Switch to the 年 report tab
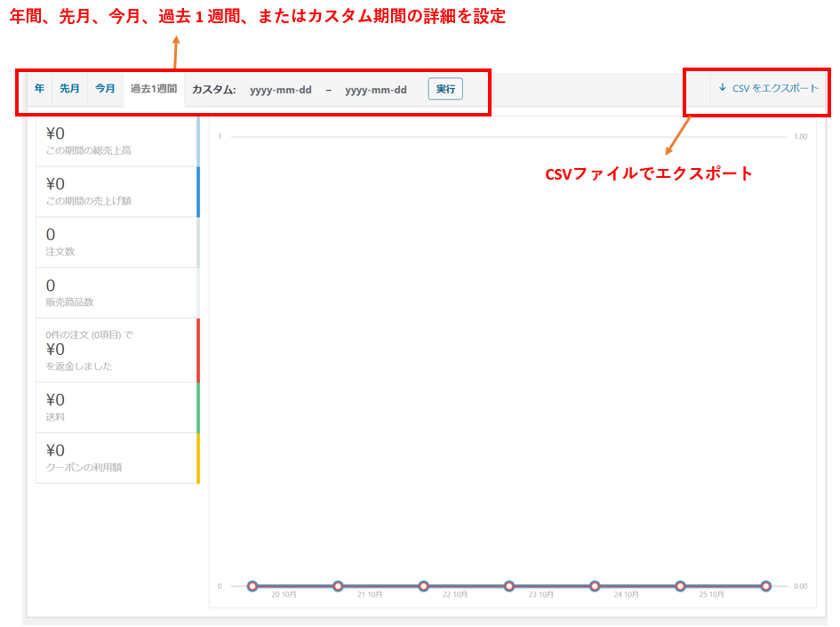Image resolution: width=840 pixels, height=627 pixels. click(x=40, y=89)
